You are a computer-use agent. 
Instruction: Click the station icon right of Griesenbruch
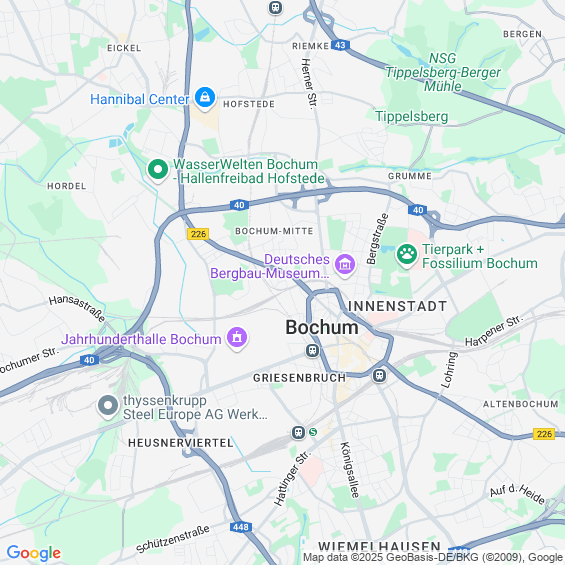click(379, 375)
